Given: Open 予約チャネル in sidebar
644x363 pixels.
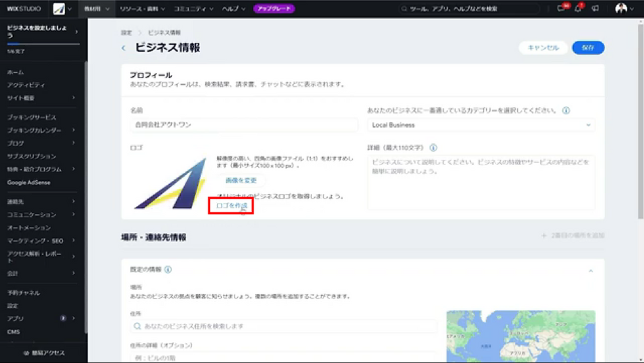Looking at the screenshot, I should click(24, 293).
